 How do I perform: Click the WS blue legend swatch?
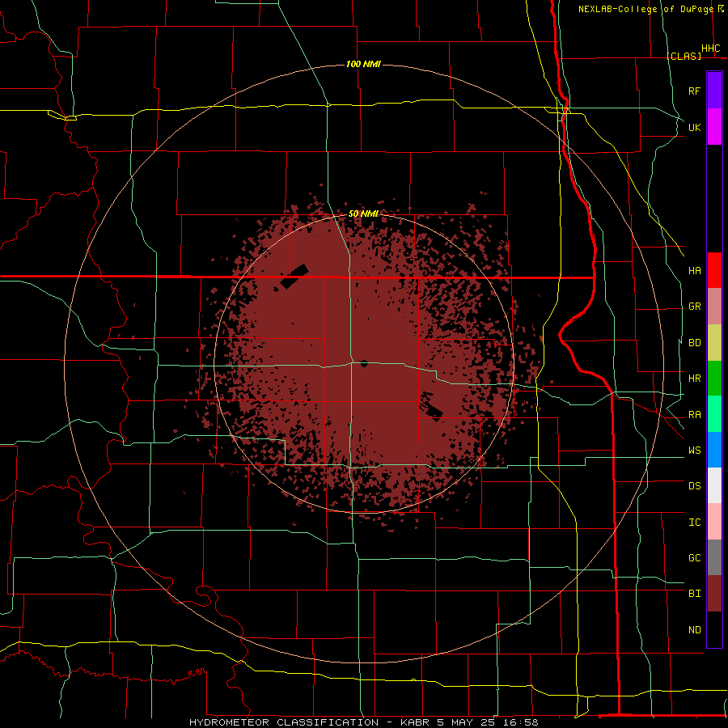tap(714, 450)
